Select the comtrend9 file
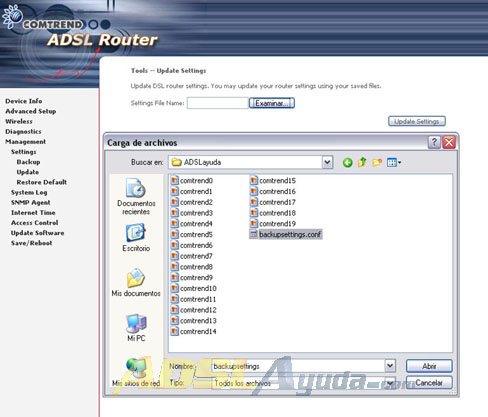The width and height of the screenshot is (488, 417). coord(192,277)
